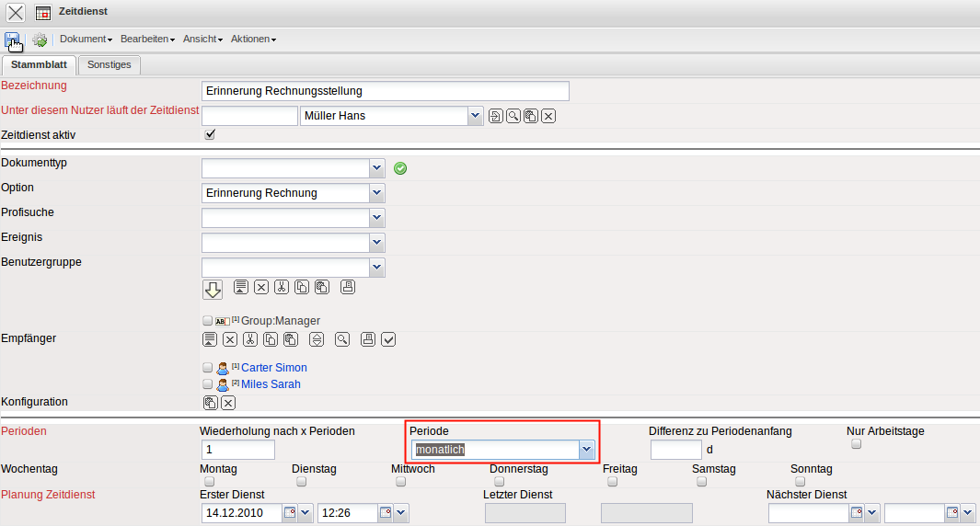Click the scissors icon in Empfänger row
The width and height of the screenshot is (980, 526).
tap(250, 339)
